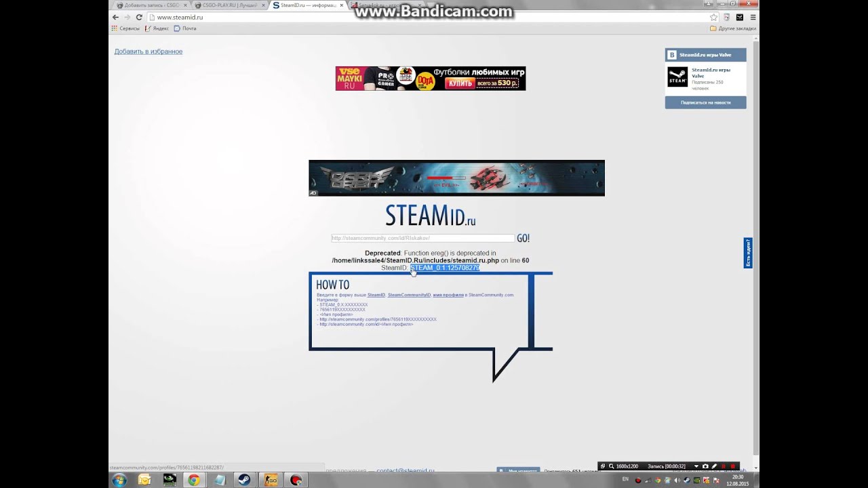Close the Добавить запись tab
Viewport: 868px width, 488px height.
(x=185, y=5)
